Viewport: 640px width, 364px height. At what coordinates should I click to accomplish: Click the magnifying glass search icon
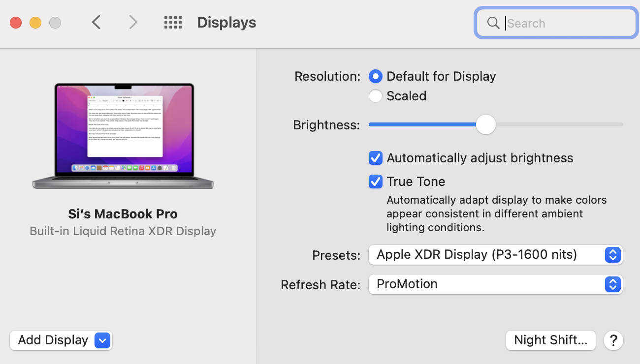(493, 23)
